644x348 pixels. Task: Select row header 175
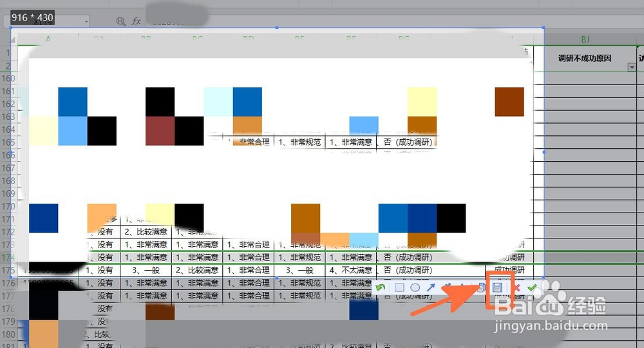(8, 271)
